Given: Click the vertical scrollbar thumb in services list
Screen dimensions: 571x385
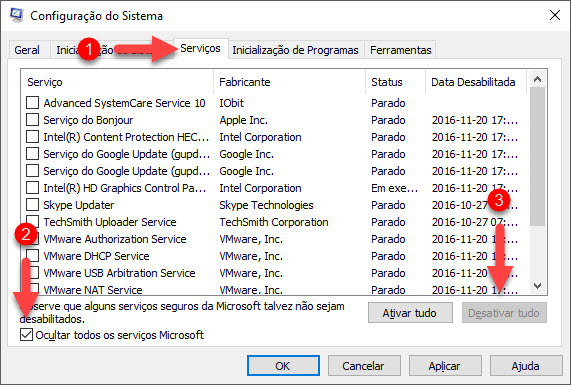Looking at the screenshot, I should 537,157.
